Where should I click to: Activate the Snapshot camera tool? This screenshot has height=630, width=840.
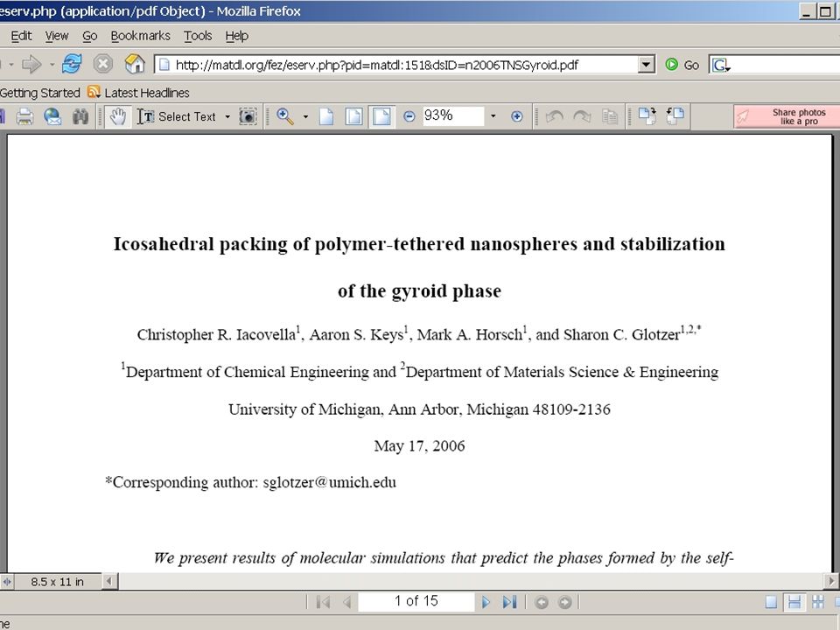[248, 116]
